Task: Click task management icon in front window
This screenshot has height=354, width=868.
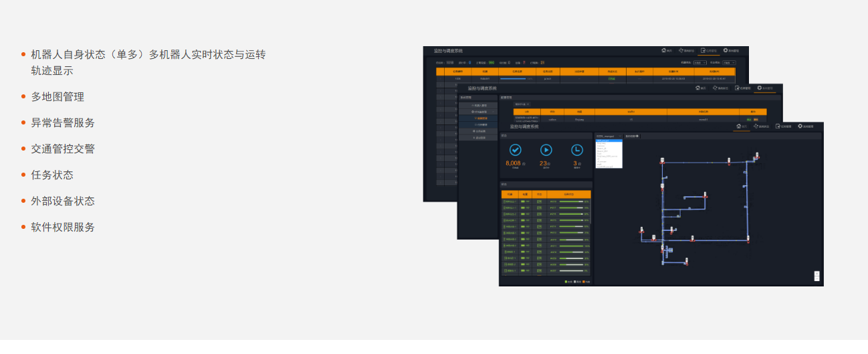Action: tap(778, 126)
